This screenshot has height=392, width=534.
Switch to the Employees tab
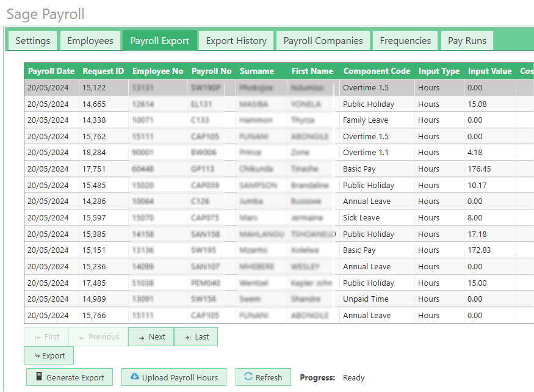click(90, 40)
